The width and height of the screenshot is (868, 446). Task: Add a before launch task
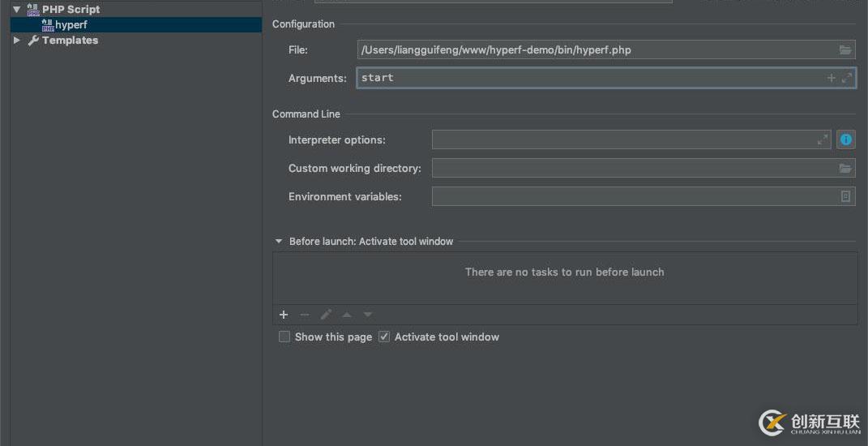(284, 315)
